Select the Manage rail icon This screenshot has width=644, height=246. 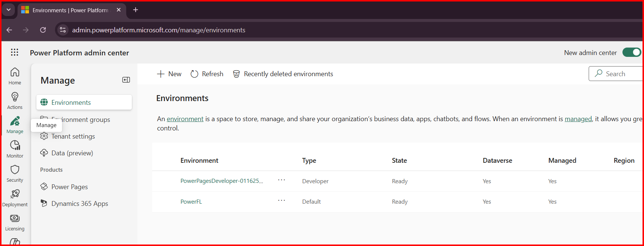(x=15, y=125)
